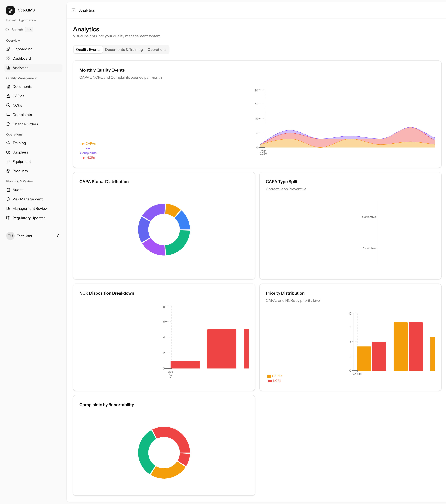Screen dimensions: 446x504
Task: Open Dashboard via grid icon
Action: pyautogui.click(x=8, y=58)
